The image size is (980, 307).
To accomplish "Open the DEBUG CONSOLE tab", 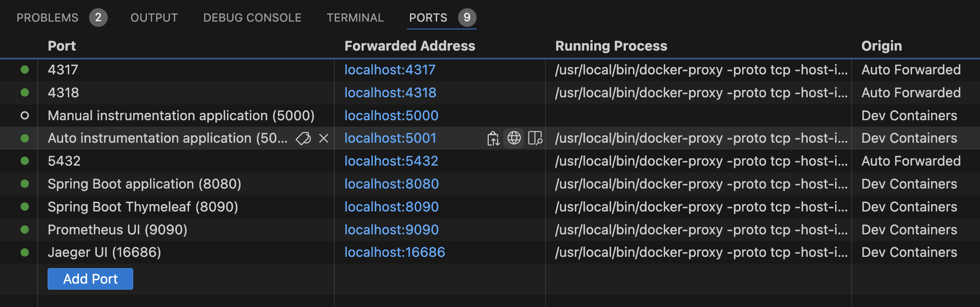I will point(252,18).
